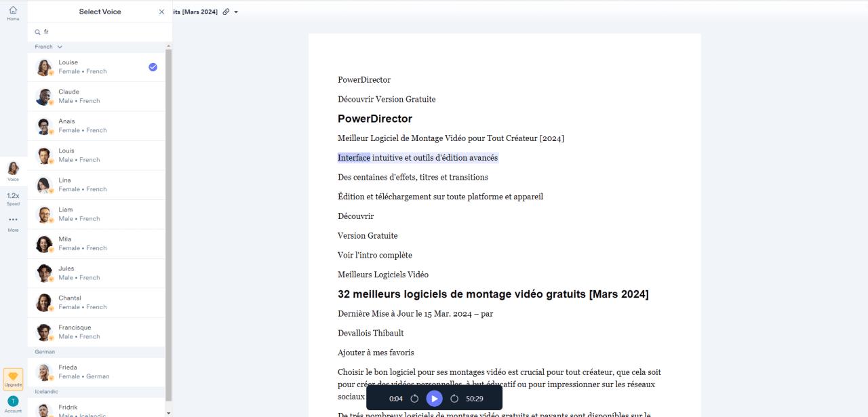Play the audio narration
This screenshot has height=417, width=868.
[x=434, y=399]
